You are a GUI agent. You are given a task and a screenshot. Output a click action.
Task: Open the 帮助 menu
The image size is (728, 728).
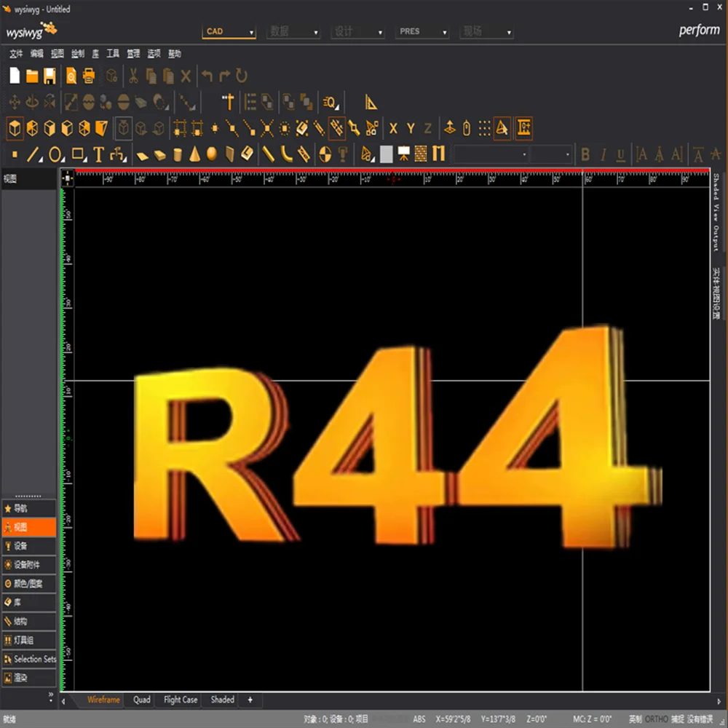tap(174, 54)
